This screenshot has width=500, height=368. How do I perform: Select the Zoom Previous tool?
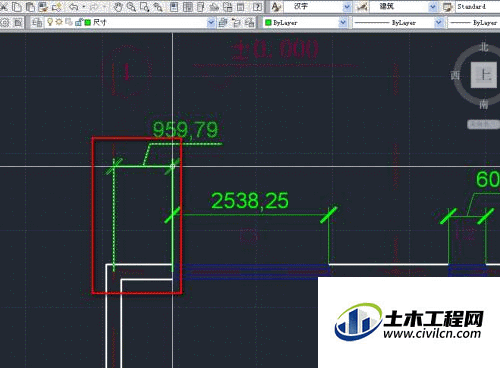158,6
